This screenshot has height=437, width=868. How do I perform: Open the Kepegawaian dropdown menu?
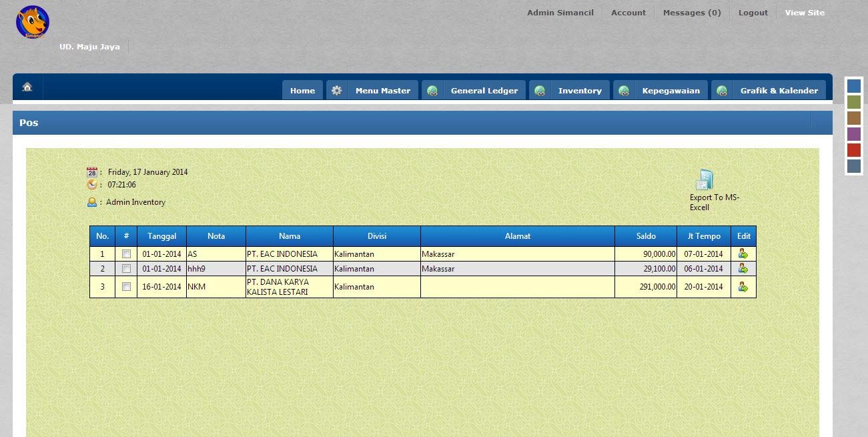point(671,90)
